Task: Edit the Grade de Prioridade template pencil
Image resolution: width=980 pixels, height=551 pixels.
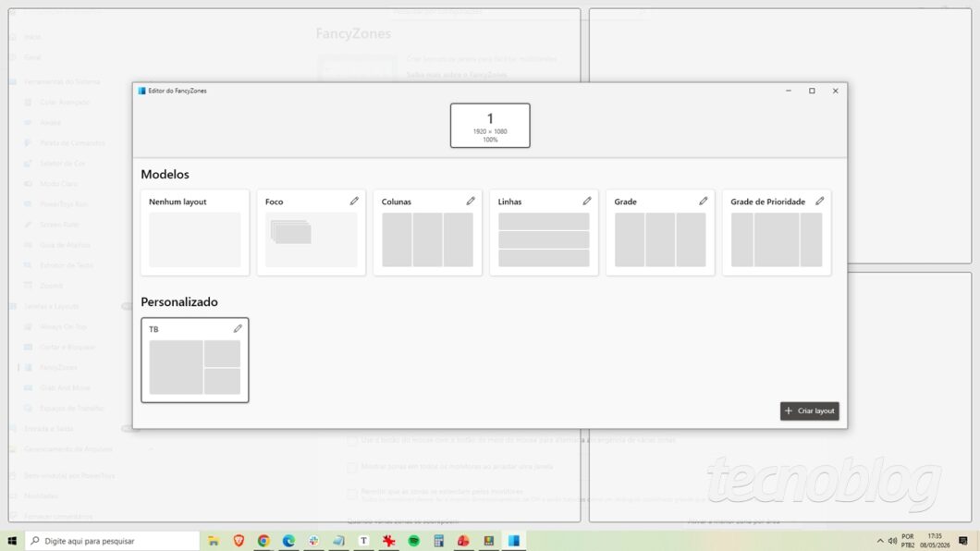Action: tap(819, 202)
